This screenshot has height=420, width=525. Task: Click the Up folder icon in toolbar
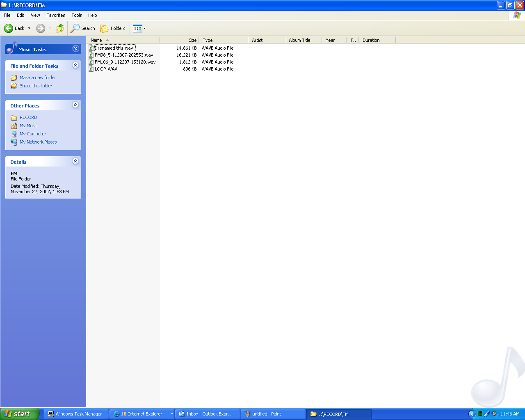(x=60, y=28)
